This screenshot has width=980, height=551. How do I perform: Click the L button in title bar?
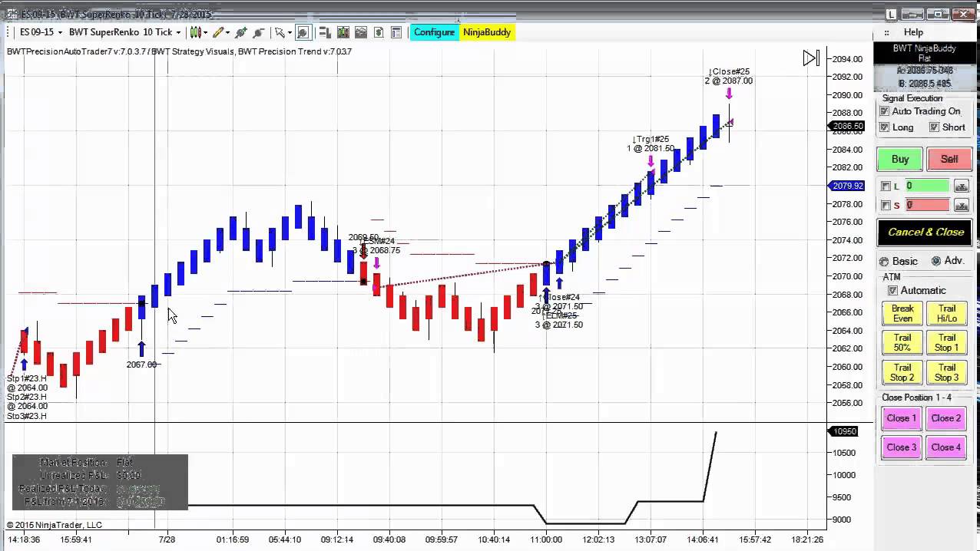coord(891,14)
